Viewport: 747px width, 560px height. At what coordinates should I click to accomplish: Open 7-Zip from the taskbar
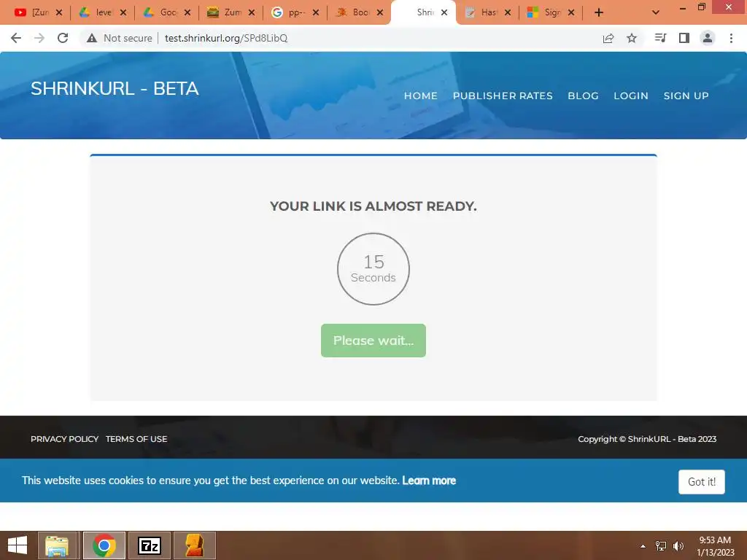(x=150, y=545)
